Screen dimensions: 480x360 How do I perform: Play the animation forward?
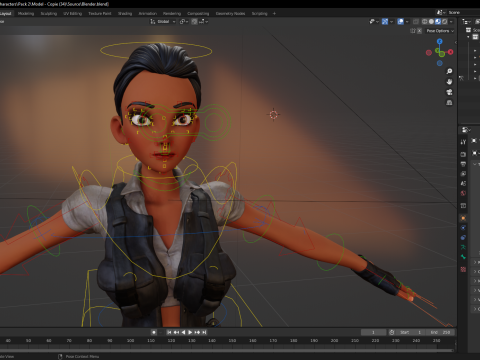click(x=190, y=332)
